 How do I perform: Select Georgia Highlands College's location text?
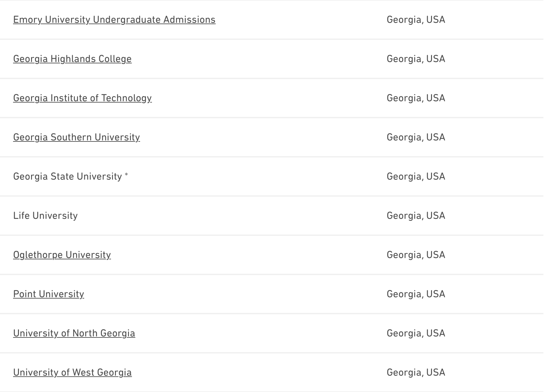tap(416, 59)
